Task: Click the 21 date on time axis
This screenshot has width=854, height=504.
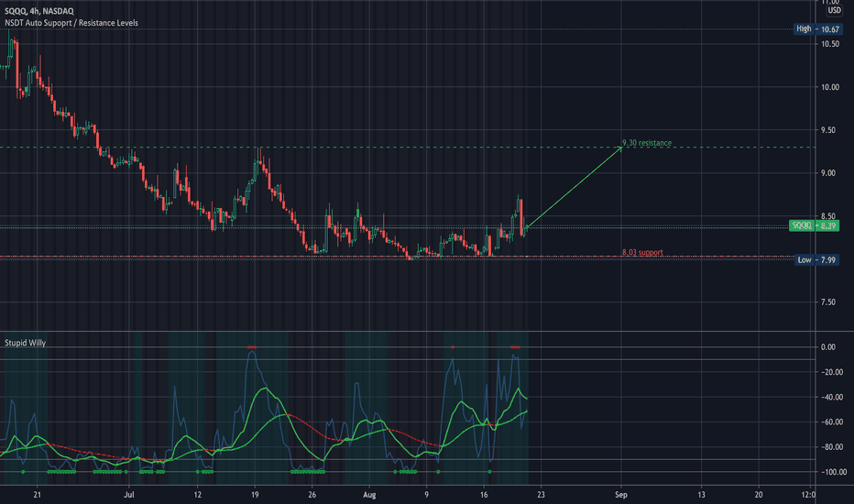Action: (x=37, y=495)
